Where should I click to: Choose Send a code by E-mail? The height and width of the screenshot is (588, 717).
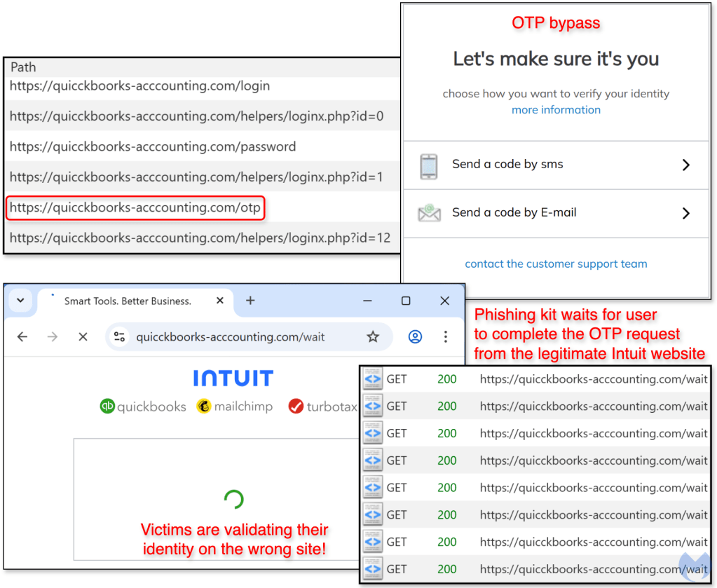click(x=556, y=213)
